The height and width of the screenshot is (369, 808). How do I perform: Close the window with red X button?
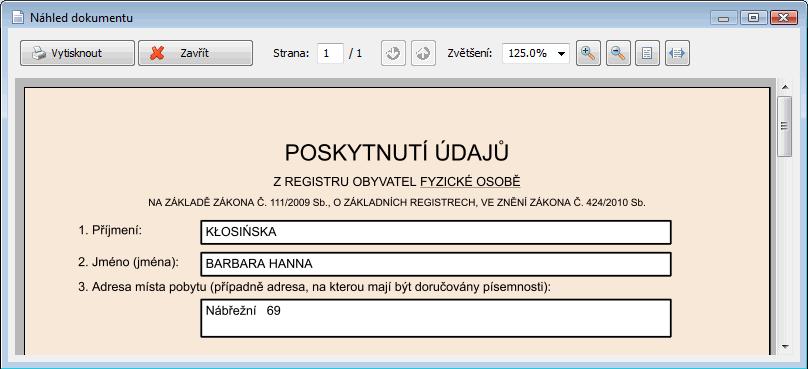click(x=784, y=18)
